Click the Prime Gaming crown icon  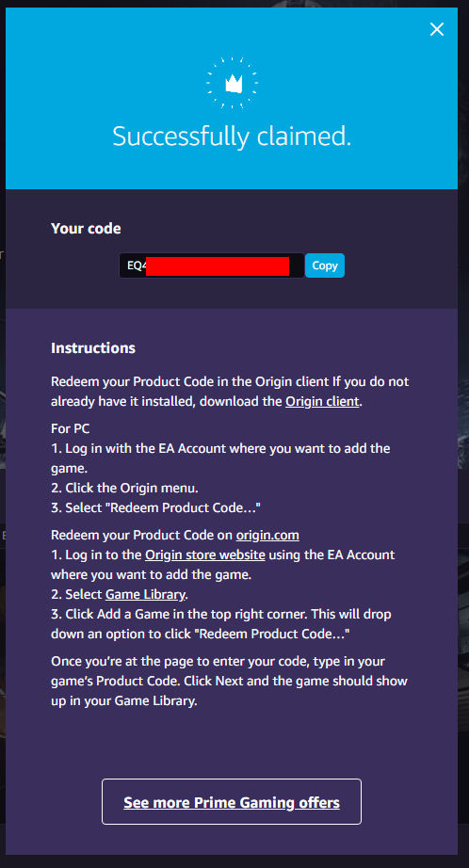pos(232,83)
